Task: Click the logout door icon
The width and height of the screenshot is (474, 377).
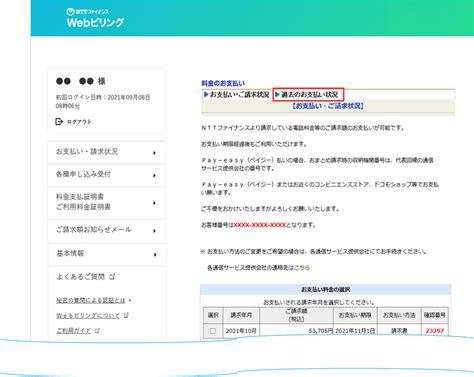Action: point(59,122)
